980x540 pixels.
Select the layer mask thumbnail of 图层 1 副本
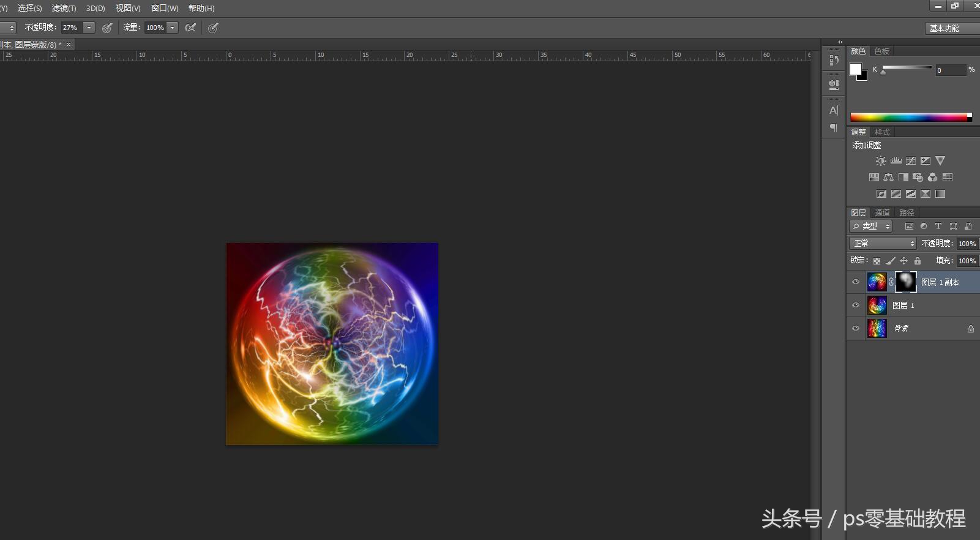point(905,282)
